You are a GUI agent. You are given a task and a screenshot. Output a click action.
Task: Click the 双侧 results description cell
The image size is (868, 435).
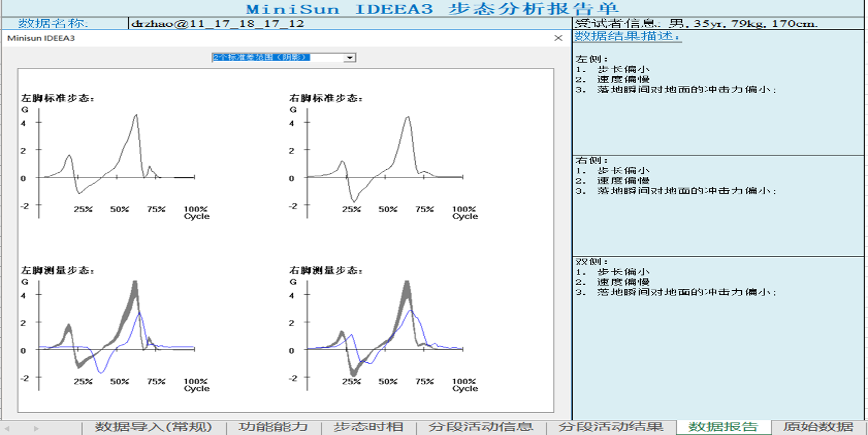[720, 337]
